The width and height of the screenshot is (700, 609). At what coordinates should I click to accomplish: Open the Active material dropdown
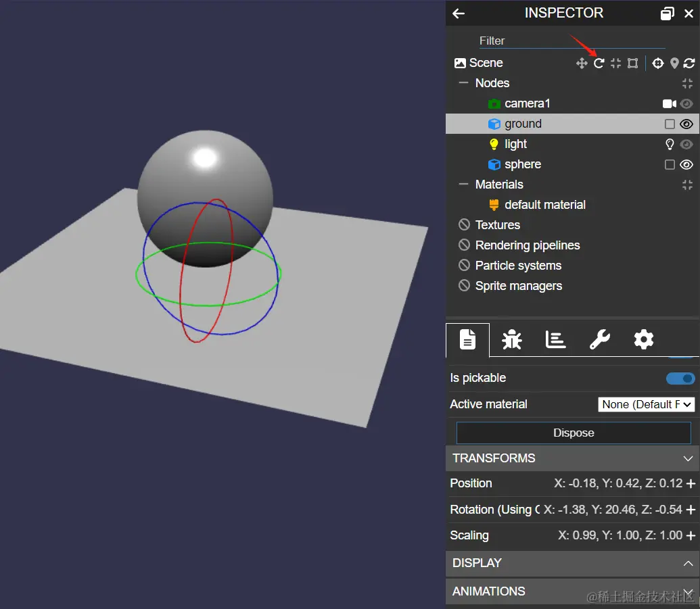(646, 405)
